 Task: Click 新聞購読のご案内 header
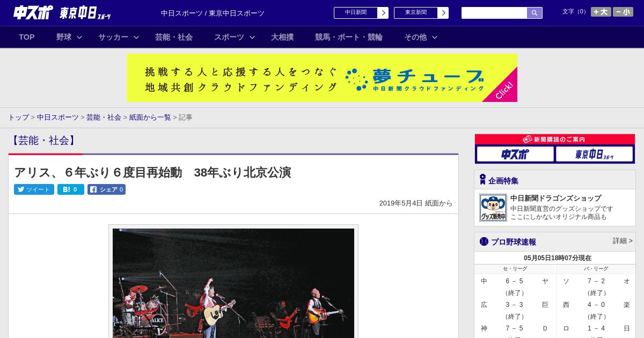point(554,139)
